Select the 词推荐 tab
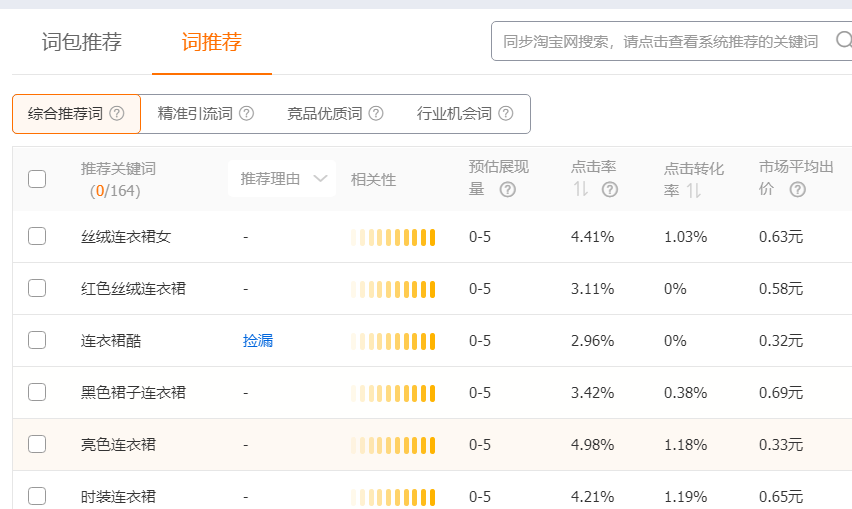The width and height of the screenshot is (852, 509). [x=212, y=42]
